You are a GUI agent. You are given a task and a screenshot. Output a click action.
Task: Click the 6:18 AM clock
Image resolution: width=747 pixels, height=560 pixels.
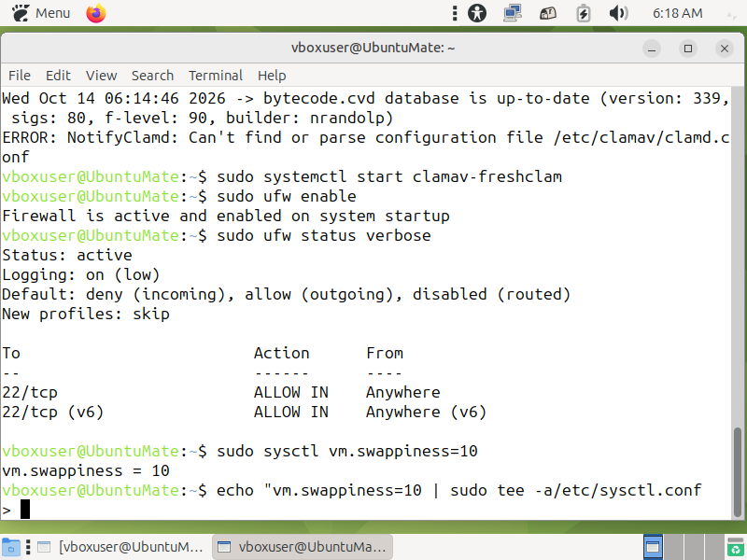(677, 13)
